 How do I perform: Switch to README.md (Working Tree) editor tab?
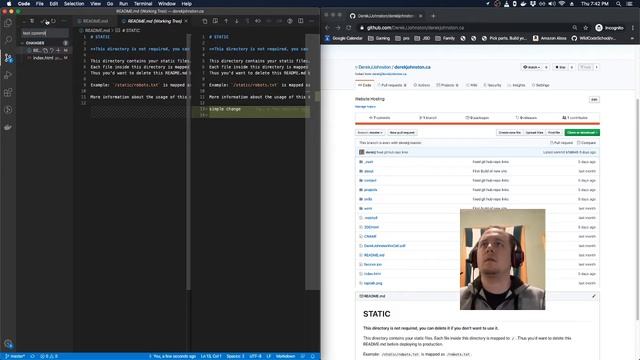click(154, 21)
